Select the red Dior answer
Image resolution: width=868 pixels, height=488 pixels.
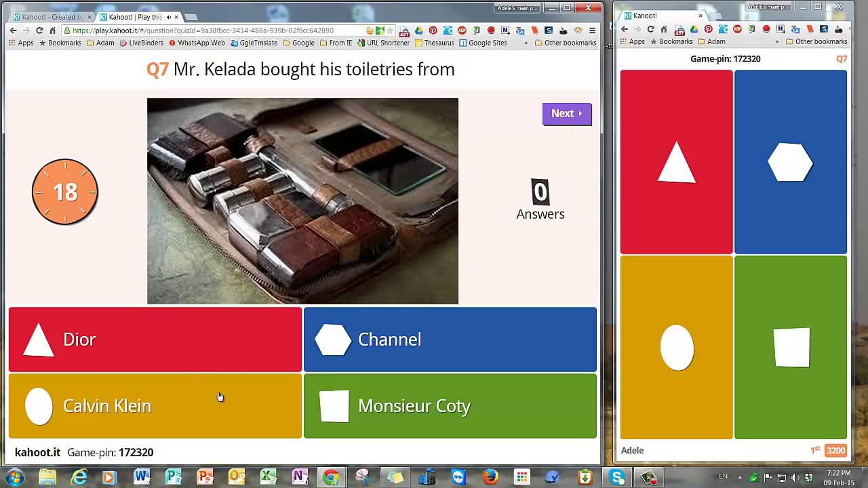(x=155, y=340)
